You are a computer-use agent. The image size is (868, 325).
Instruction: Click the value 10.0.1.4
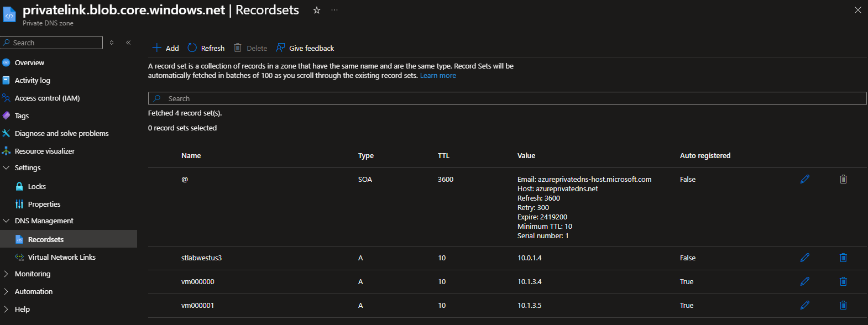(x=530, y=258)
